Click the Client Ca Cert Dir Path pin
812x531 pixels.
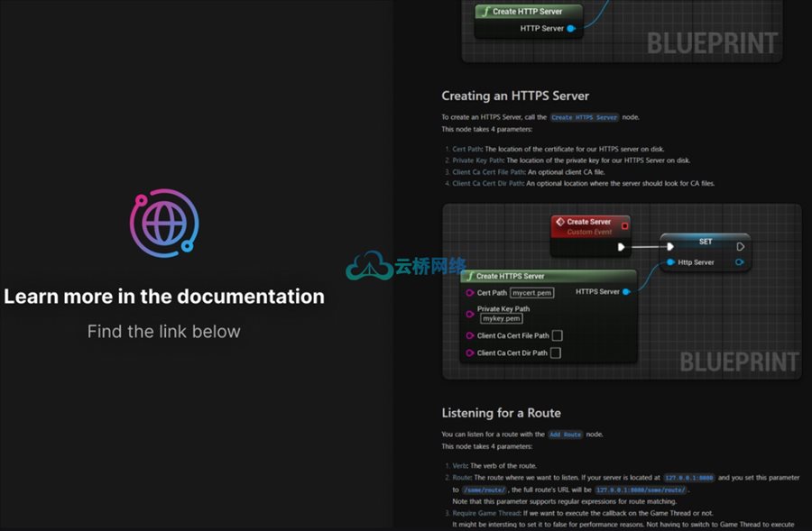[469, 353]
